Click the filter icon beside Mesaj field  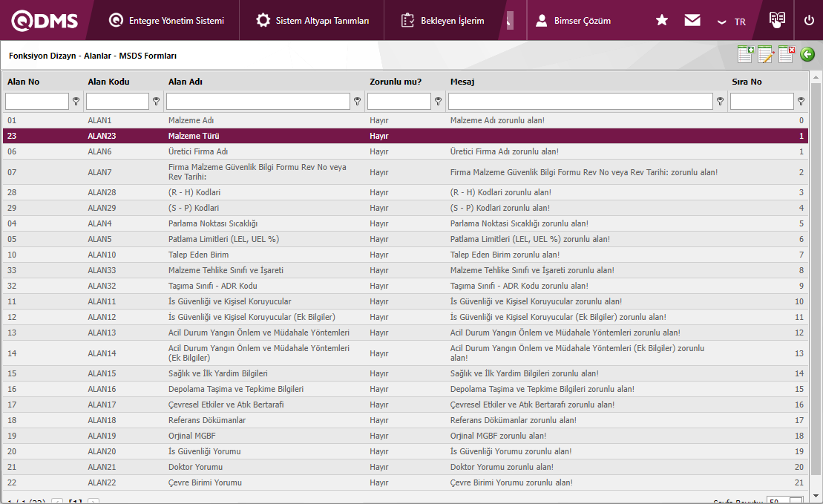(720, 102)
